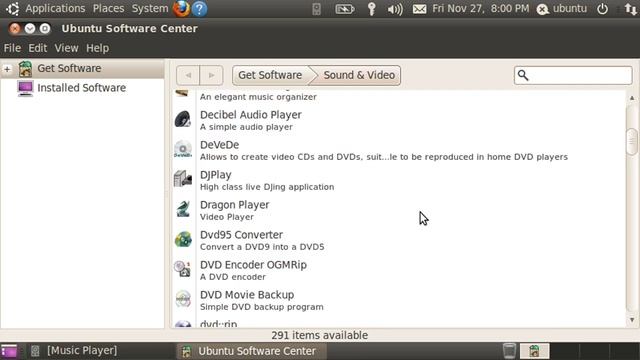Select the Dragon Player entry title
Viewport: 640px width, 360px height.
[234, 205]
